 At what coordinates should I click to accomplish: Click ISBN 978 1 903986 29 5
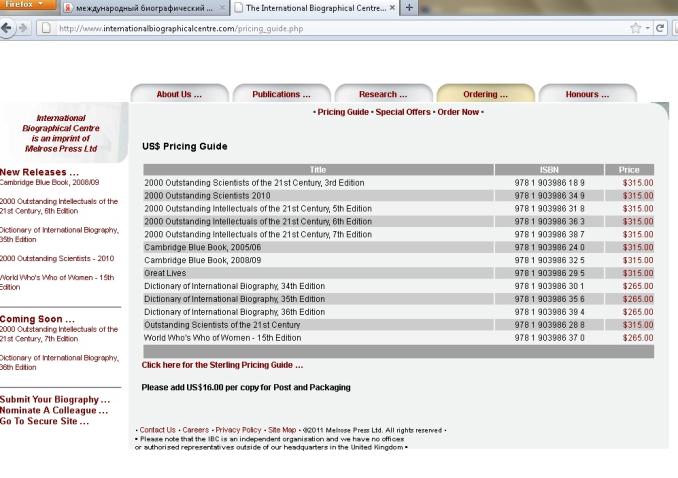point(549,273)
